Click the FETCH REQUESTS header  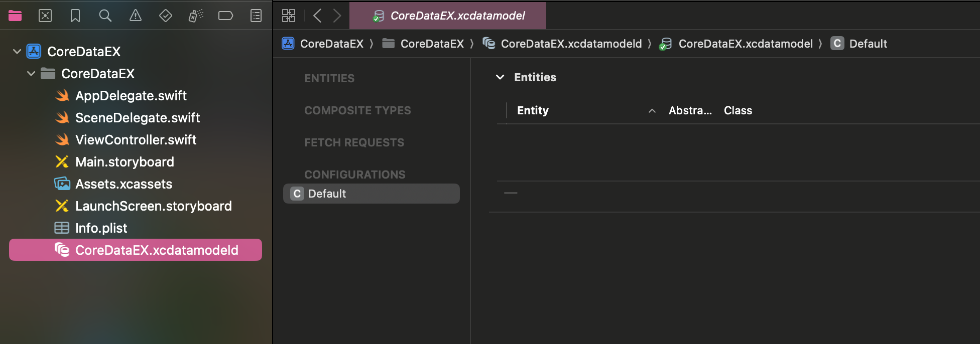354,142
